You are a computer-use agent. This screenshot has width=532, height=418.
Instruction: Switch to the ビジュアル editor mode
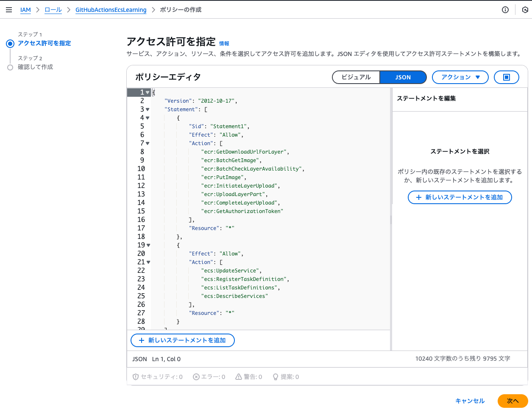pyautogui.click(x=356, y=77)
